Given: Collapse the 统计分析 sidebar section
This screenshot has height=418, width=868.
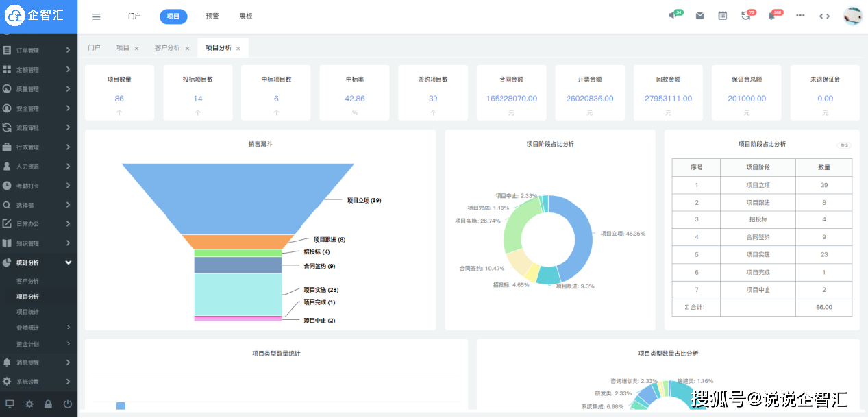Looking at the screenshot, I should 38,262.
